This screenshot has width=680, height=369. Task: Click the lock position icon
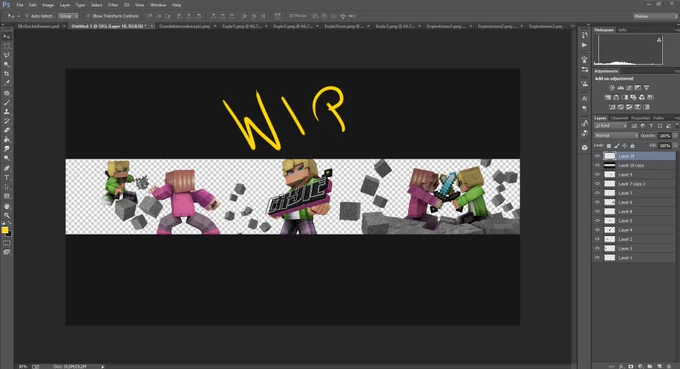pyautogui.click(x=624, y=146)
